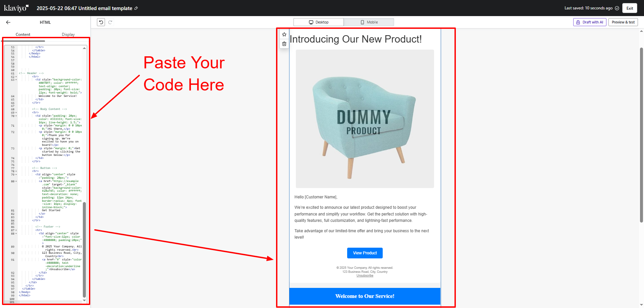The height and width of the screenshot is (308, 644).
Task: Click the code editor vertical scrollbar
Action: coord(84,249)
